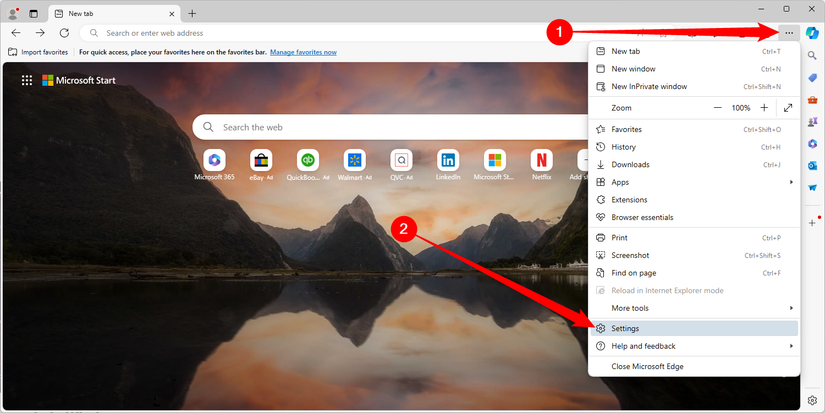Click the sidebar search magnifier icon
This screenshot has height=413, width=825.
pyautogui.click(x=812, y=55)
